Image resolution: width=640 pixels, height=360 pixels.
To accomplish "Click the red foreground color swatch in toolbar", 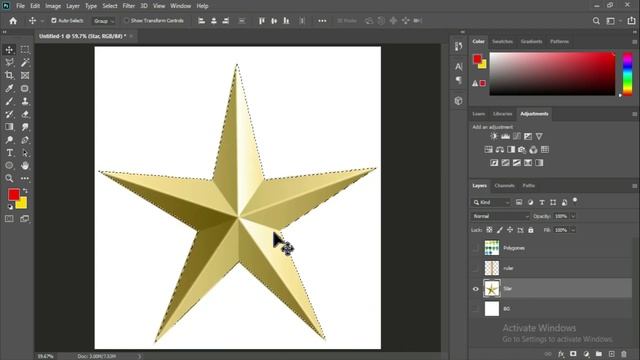I will click(13, 194).
